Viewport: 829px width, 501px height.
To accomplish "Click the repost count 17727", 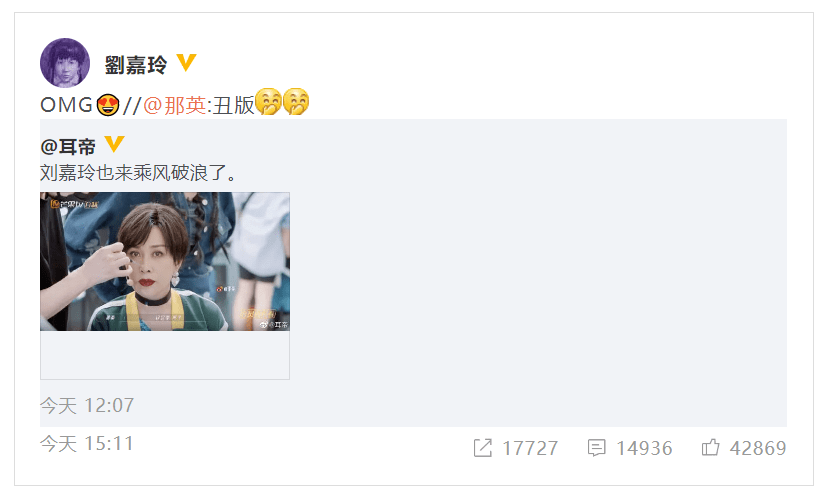I will (530, 448).
